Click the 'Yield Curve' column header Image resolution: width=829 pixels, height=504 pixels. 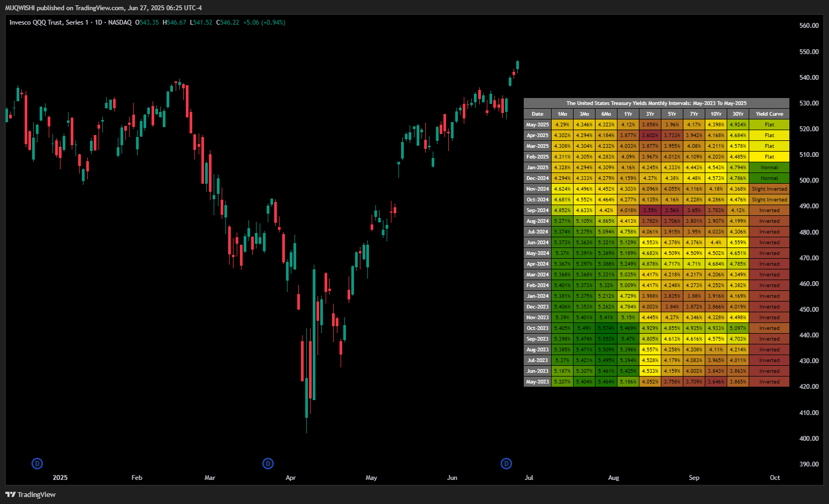pyautogui.click(x=770, y=114)
